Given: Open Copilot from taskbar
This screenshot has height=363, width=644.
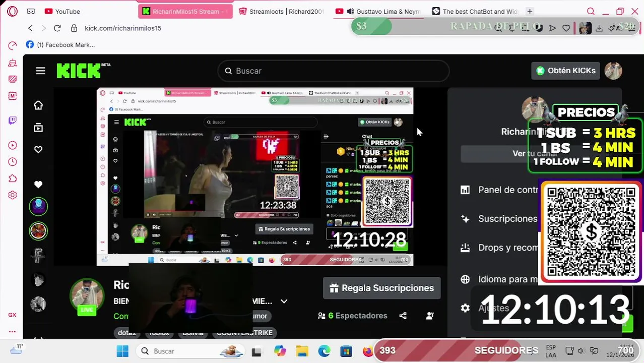Looking at the screenshot, I should click(280, 351).
